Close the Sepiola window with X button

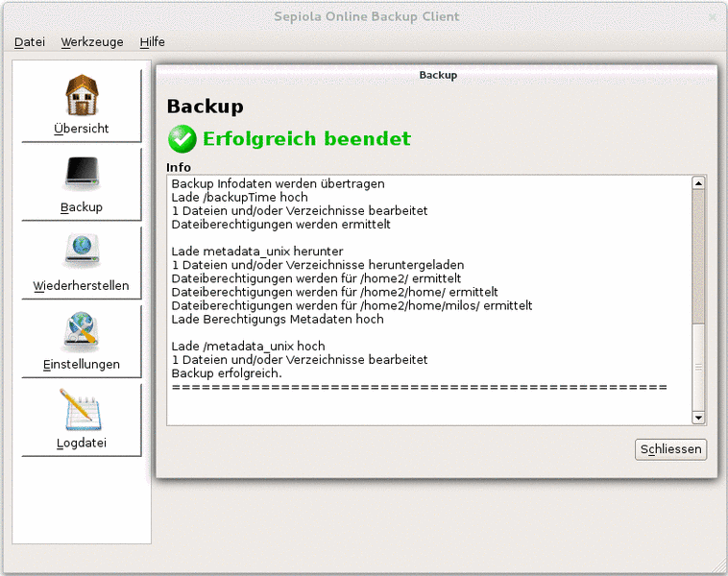(713, 16)
